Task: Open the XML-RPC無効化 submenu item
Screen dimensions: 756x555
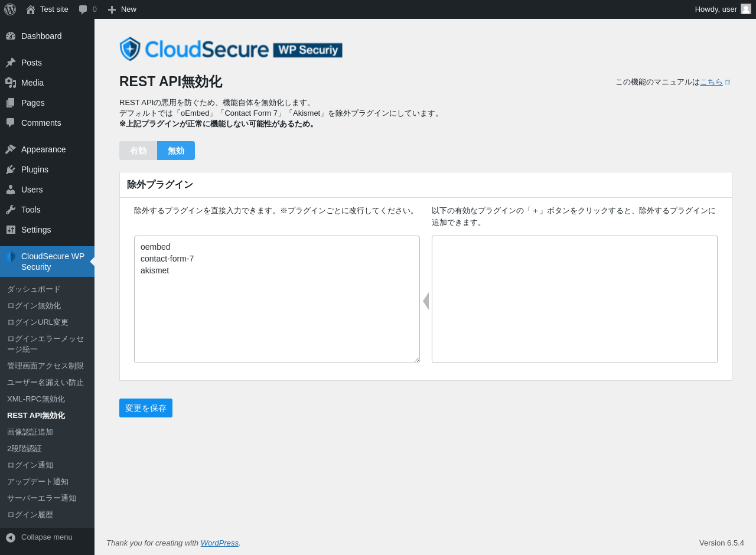Action: (47, 399)
